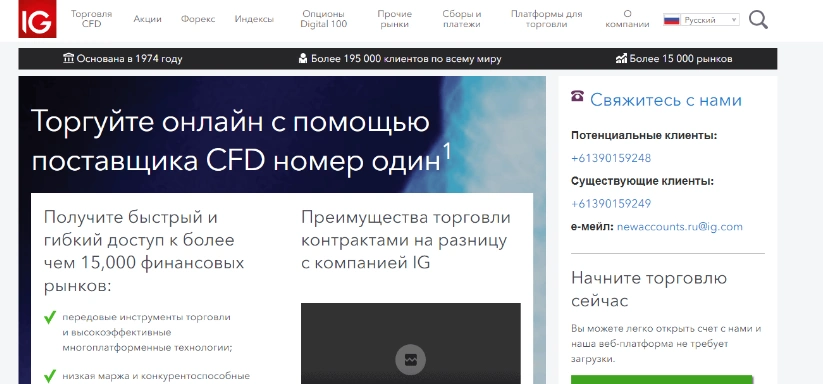Viewport: 823px width, 384px height.
Task: Click the 'Вы можете легко открыть счет' paragraph
Action: click(666, 344)
